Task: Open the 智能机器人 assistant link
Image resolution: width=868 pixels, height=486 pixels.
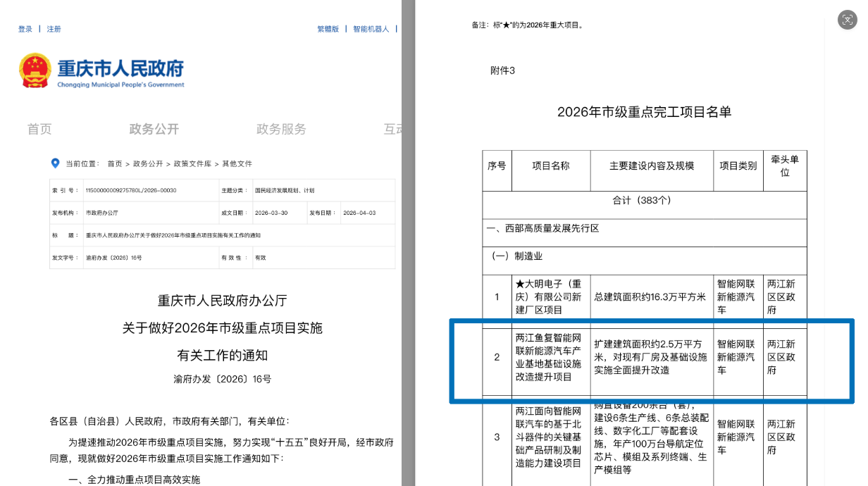Action: [371, 29]
